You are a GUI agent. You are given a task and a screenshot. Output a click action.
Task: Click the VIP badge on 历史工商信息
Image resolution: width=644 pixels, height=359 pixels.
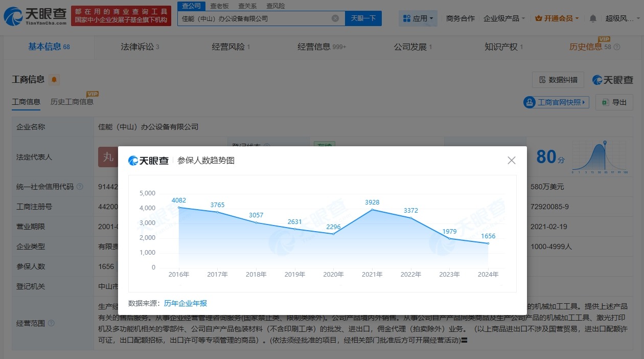pos(92,95)
